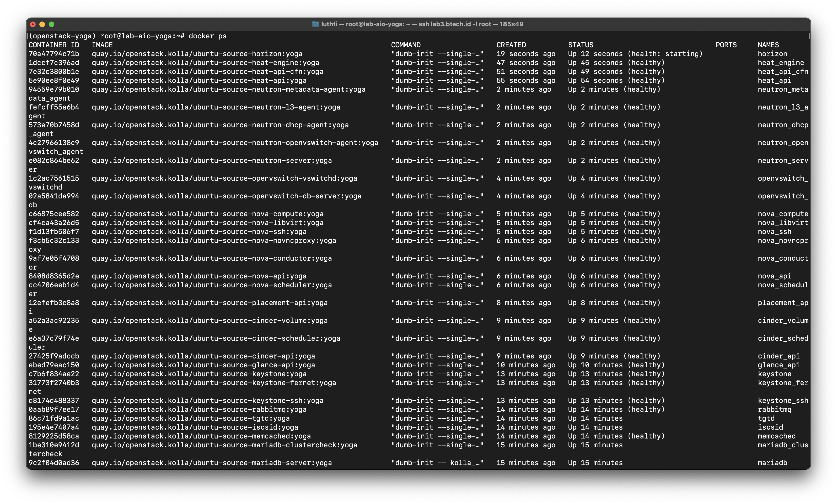
Task: Click the heat_api_cfn container name
Action: pyautogui.click(x=783, y=72)
